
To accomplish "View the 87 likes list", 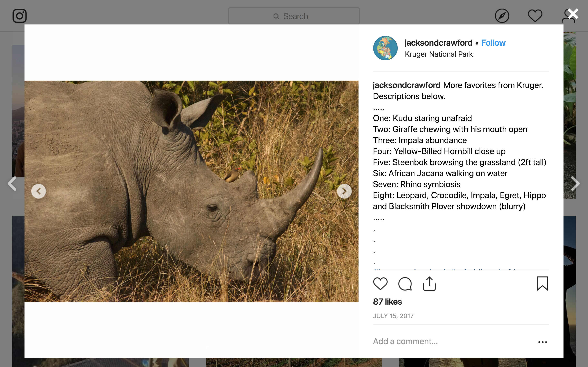I will pyautogui.click(x=387, y=302).
